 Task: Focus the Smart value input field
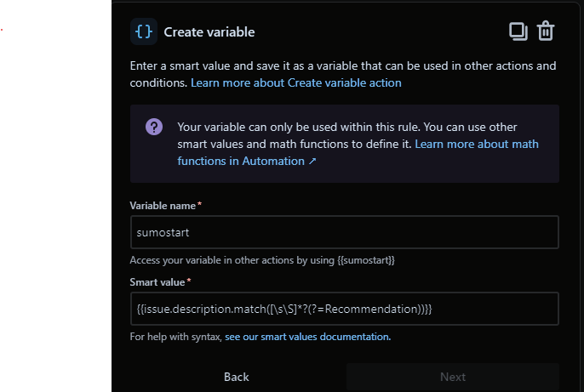[x=345, y=309]
